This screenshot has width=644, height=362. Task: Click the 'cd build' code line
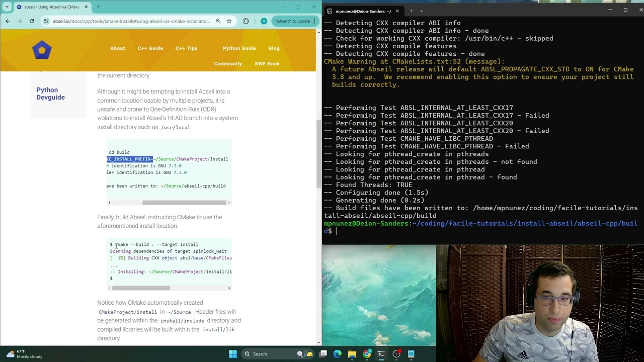click(119, 152)
